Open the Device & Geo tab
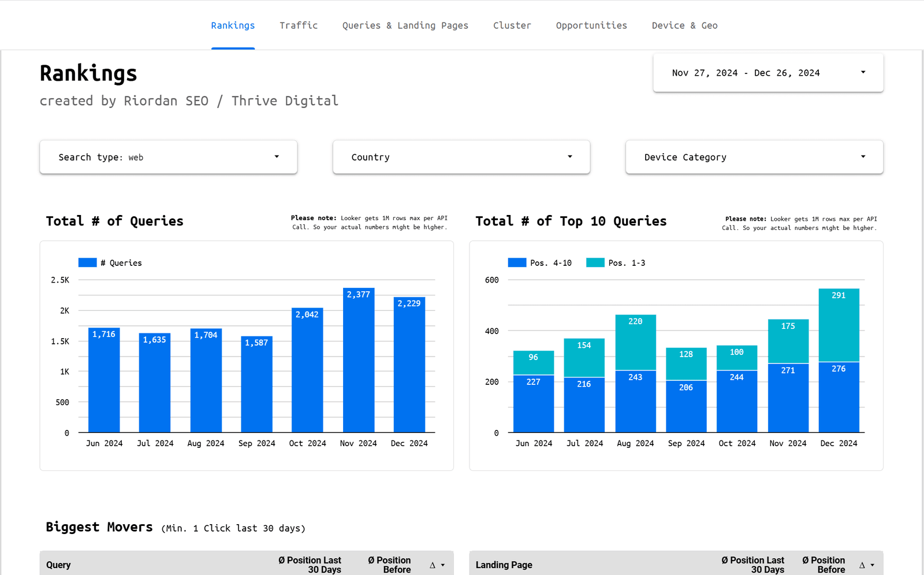Screen dimensions: 924x575 pos(685,25)
